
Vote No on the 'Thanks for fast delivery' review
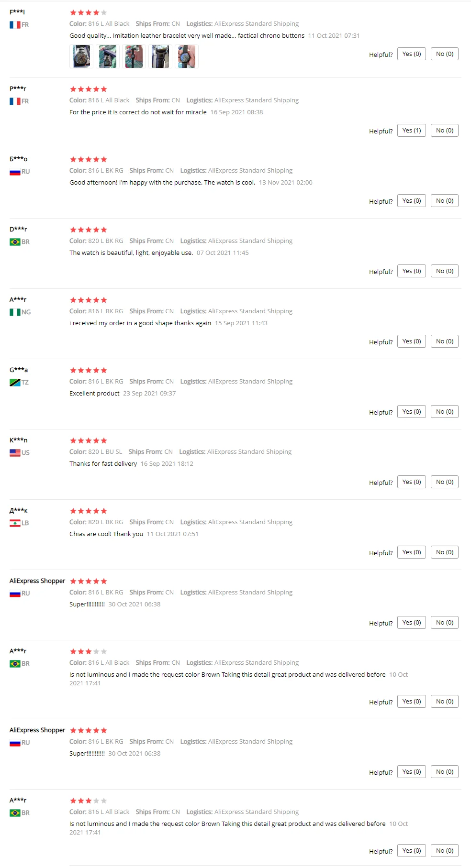444,482
